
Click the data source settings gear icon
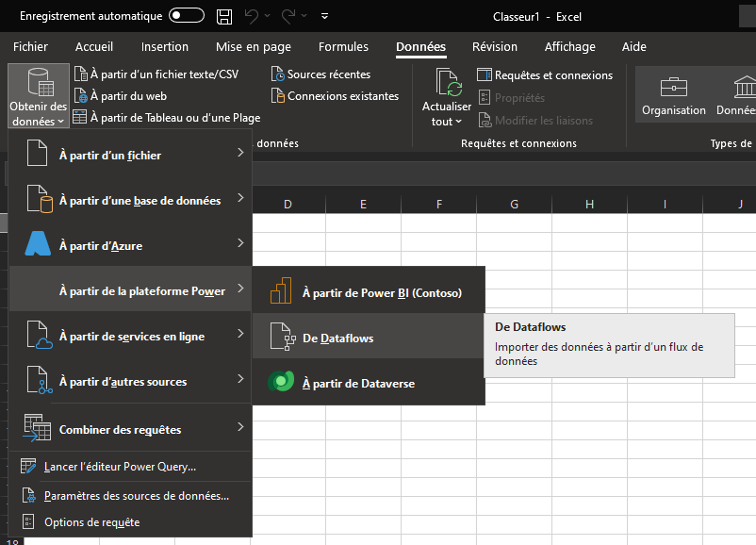click(29, 495)
